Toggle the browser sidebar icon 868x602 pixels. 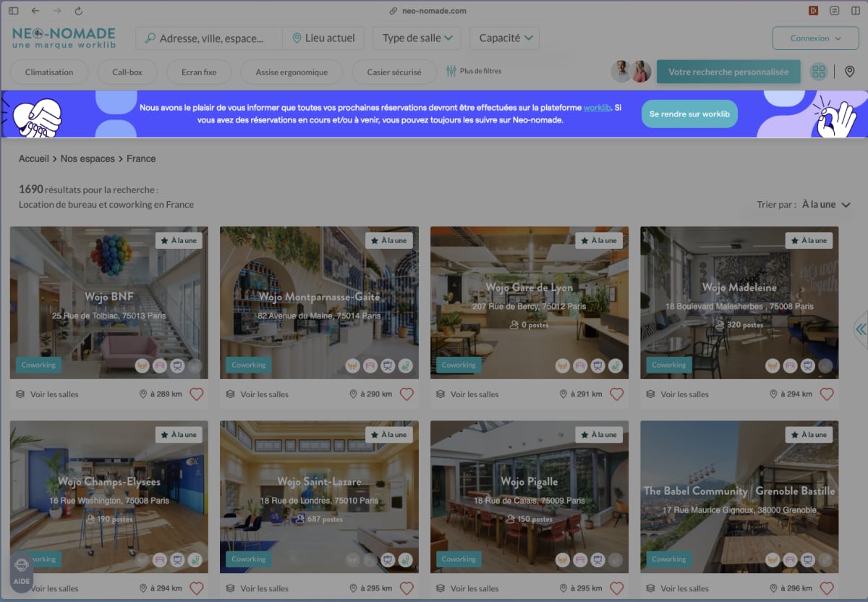13,11
